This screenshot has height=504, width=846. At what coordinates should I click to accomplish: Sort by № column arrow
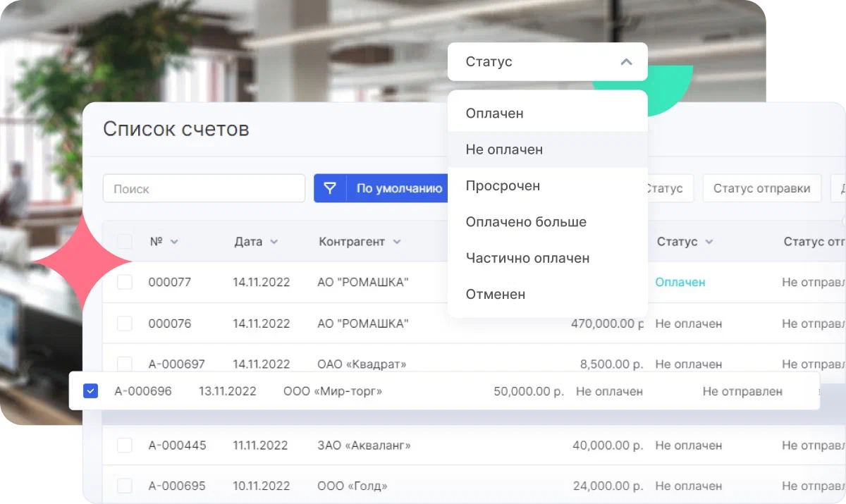174,242
